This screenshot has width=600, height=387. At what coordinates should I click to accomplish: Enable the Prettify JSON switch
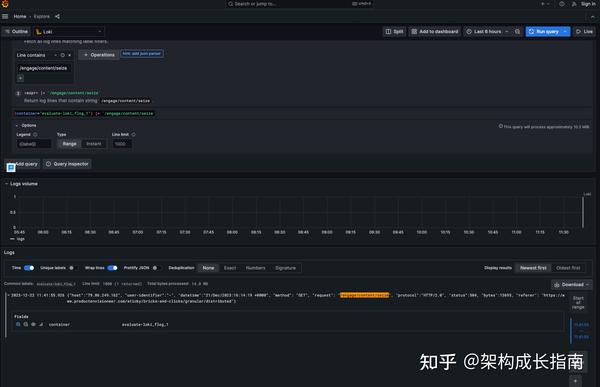(x=155, y=268)
